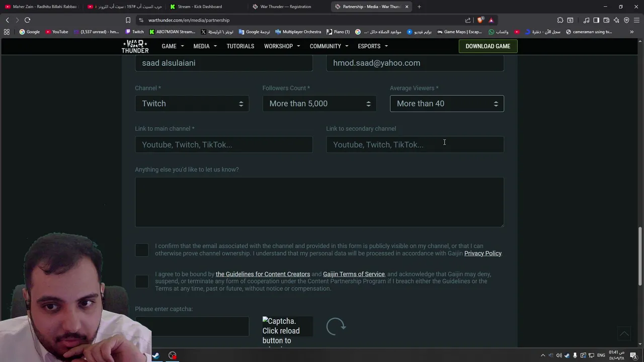Screen dimensions: 644x362
Task: Open the red round app in the taskbar
Action: pyautogui.click(x=173, y=355)
